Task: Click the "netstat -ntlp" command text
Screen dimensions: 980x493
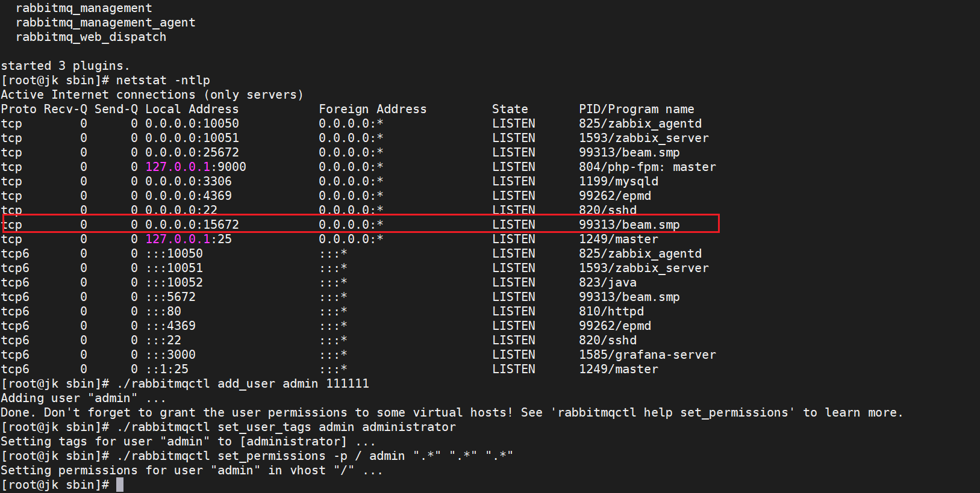Action: tap(163, 80)
